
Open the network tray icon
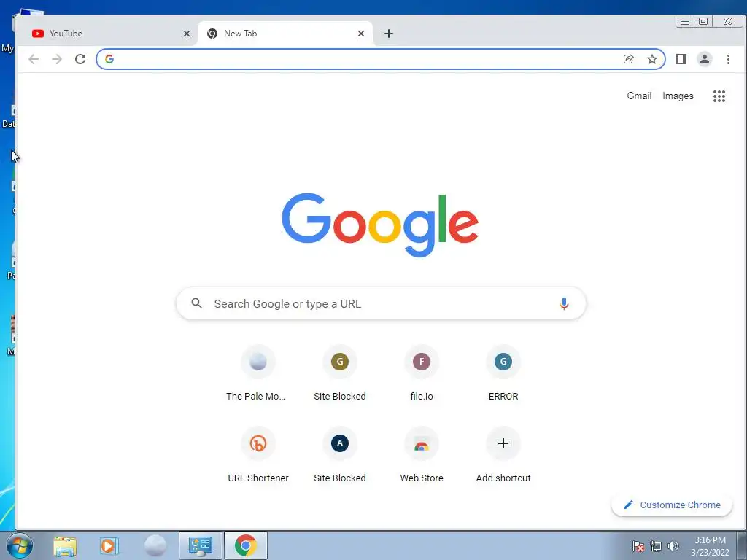pos(656,546)
